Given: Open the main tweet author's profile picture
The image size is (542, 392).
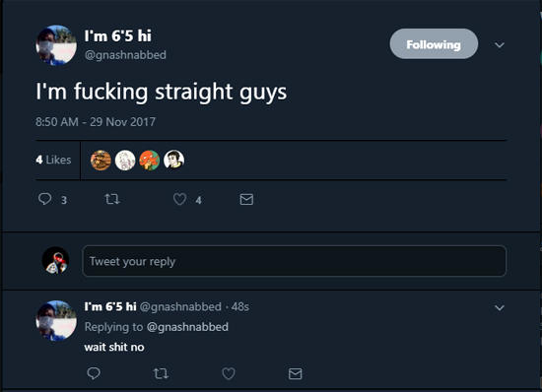Looking at the screenshot, I should [x=56, y=45].
